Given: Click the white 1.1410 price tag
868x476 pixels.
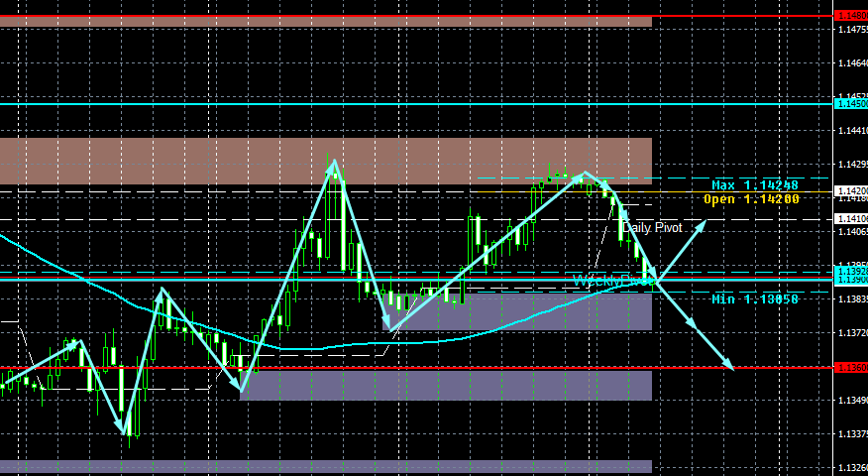Looking at the screenshot, I should (x=851, y=218).
